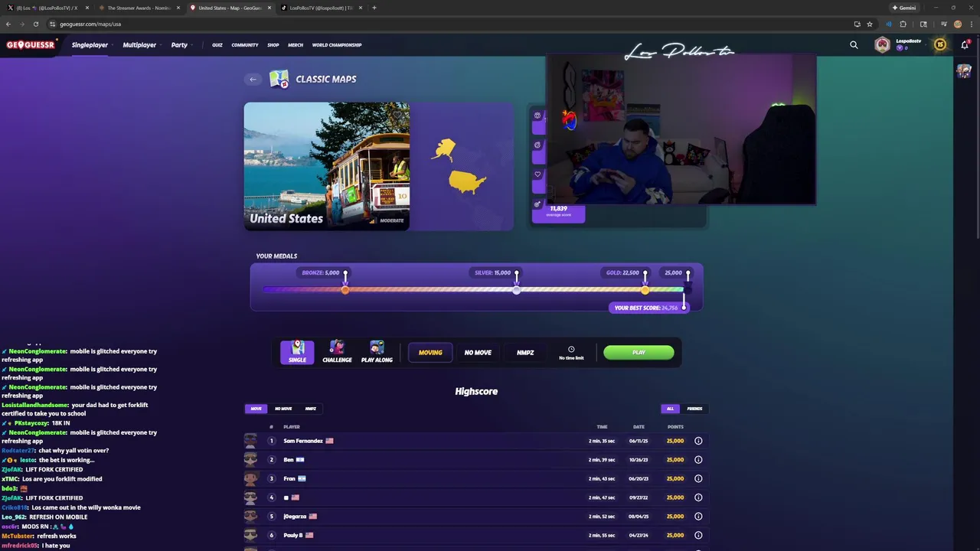Screen dimensions: 980x551
Task: Show highscores for Friends only
Action: 694,409
